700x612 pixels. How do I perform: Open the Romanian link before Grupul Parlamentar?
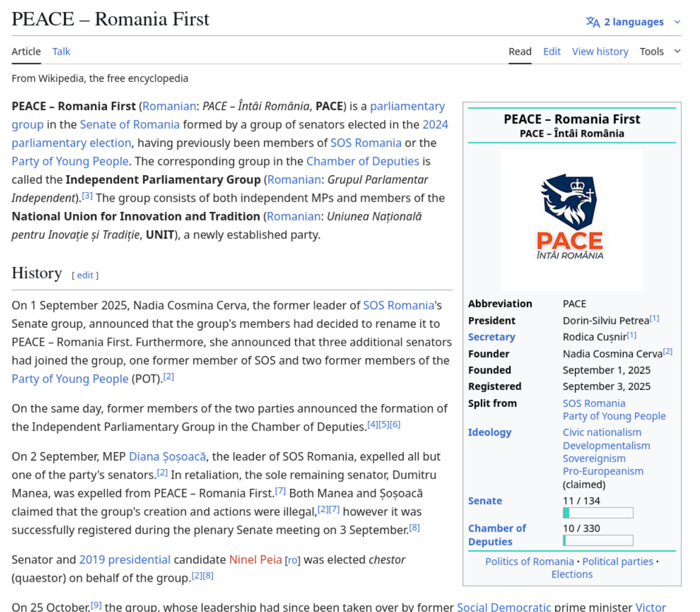tap(294, 180)
